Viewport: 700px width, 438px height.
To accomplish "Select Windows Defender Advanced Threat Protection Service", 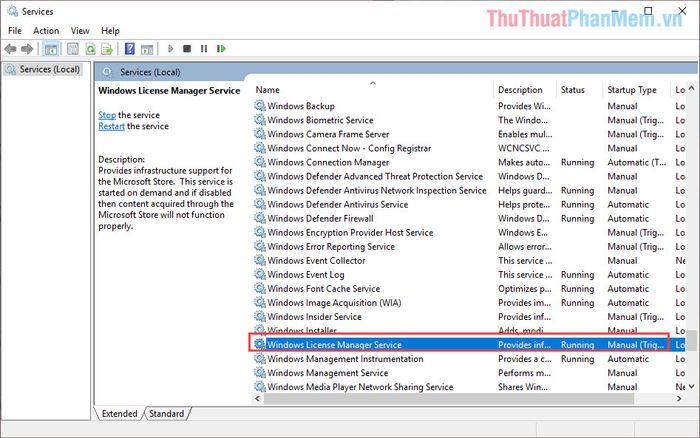I will [x=375, y=176].
